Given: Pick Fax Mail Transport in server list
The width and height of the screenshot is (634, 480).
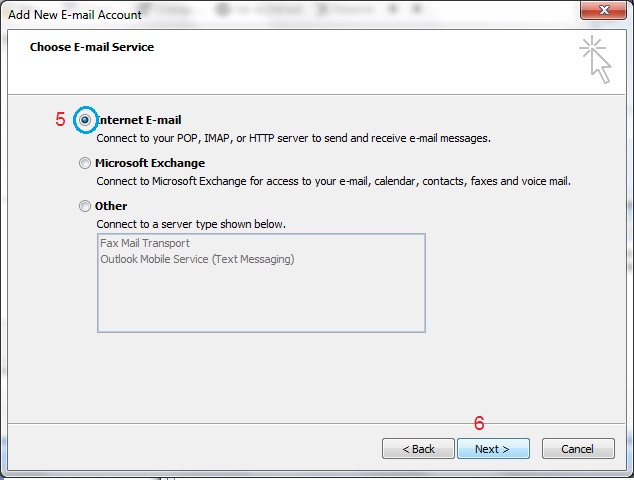Looking at the screenshot, I should 145,243.
